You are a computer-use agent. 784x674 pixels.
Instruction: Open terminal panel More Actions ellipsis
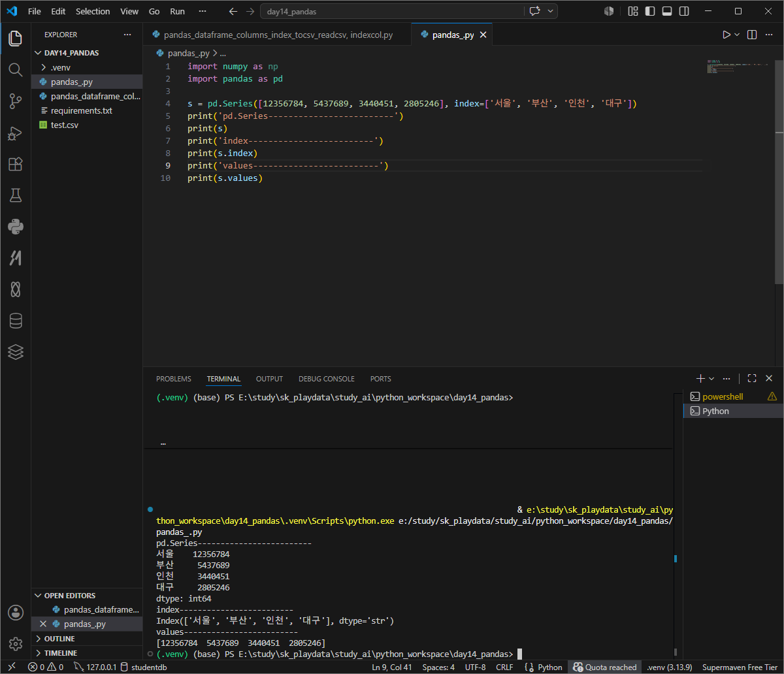pyautogui.click(x=727, y=378)
